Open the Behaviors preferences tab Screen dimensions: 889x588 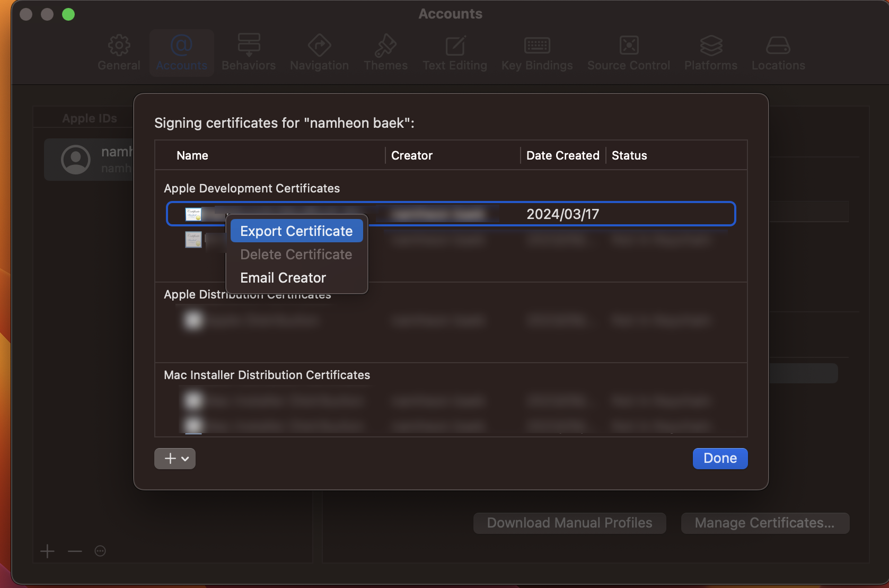pos(249,53)
